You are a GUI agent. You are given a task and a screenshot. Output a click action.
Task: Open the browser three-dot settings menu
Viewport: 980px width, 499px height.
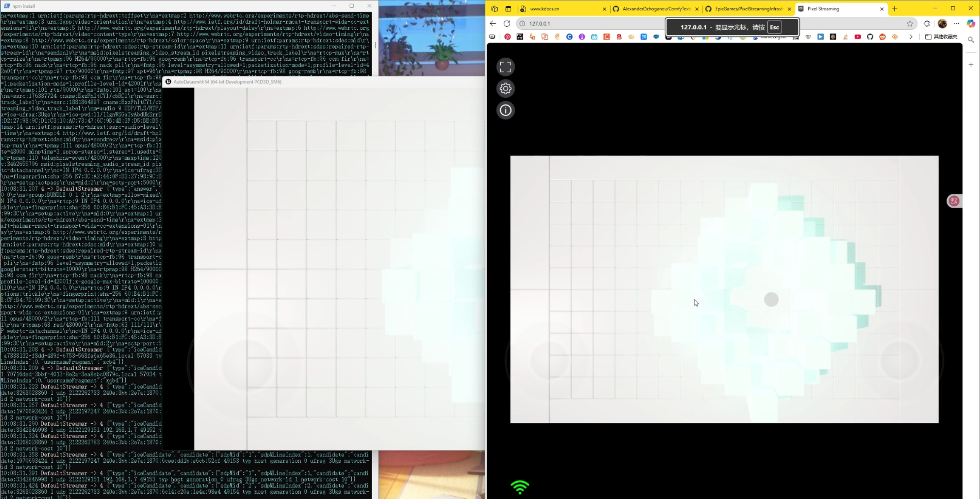(957, 24)
